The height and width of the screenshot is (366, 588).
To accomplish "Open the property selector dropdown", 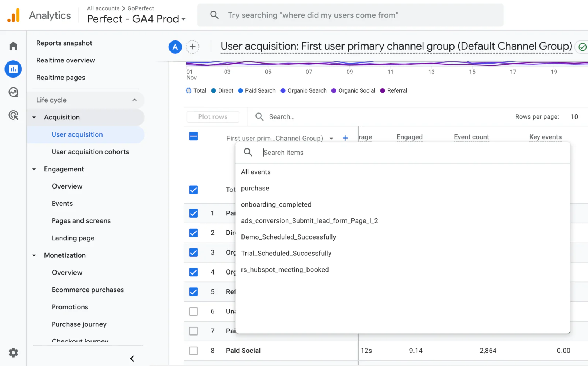I will coord(136,19).
